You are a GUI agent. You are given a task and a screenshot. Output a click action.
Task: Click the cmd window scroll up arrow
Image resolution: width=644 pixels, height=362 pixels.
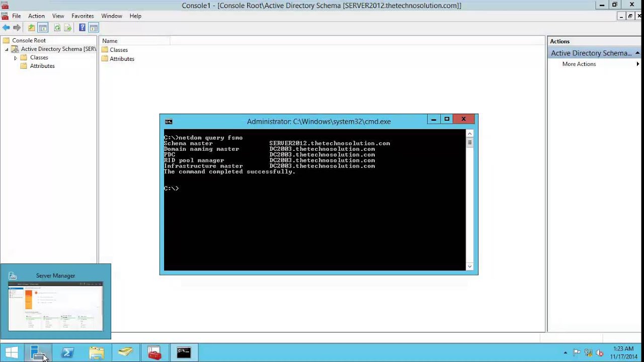pos(469,133)
